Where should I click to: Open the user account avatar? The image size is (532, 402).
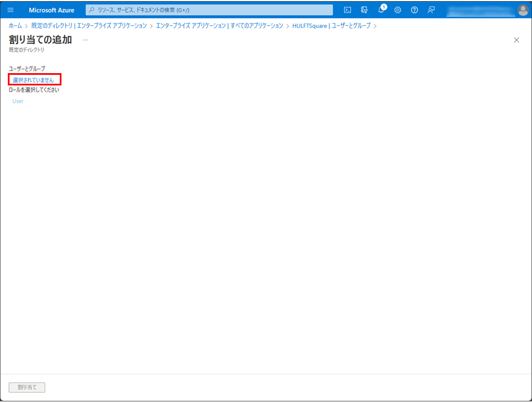(x=522, y=10)
